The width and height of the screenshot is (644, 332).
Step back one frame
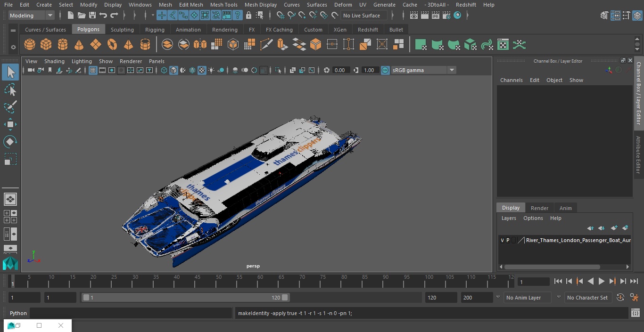569,281
